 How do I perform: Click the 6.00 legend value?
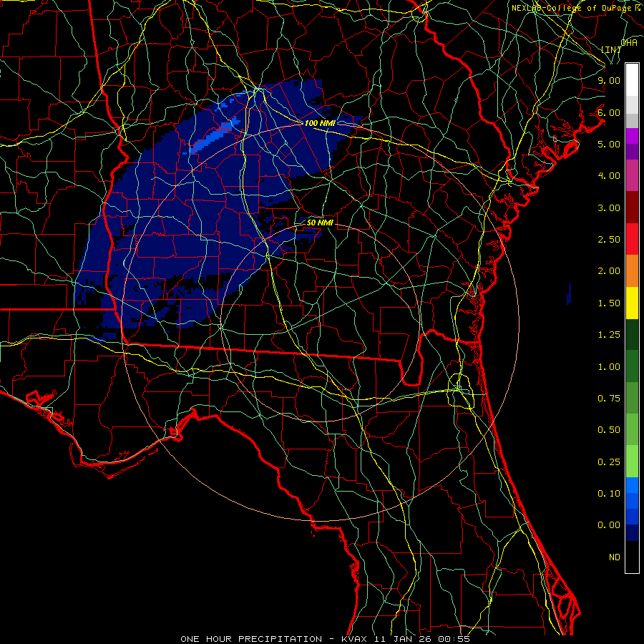click(x=609, y=112)
